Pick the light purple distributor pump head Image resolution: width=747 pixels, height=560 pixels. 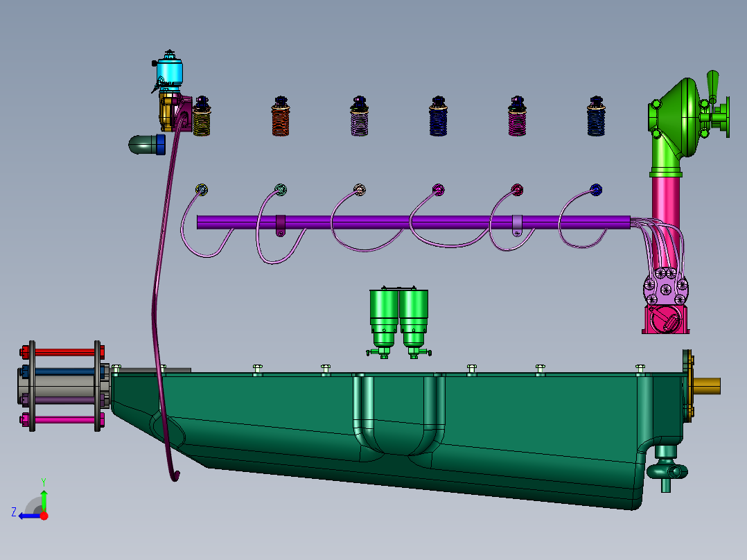coord(665,287)
